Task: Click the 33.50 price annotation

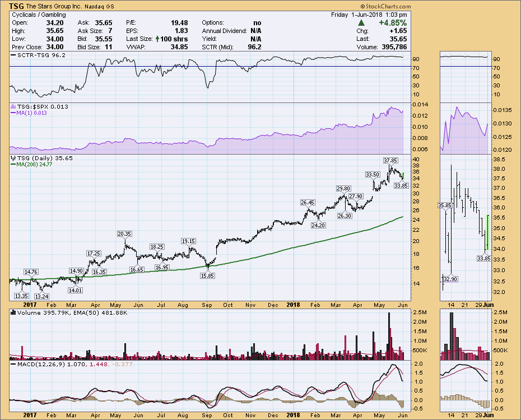Action: (373, 174)
